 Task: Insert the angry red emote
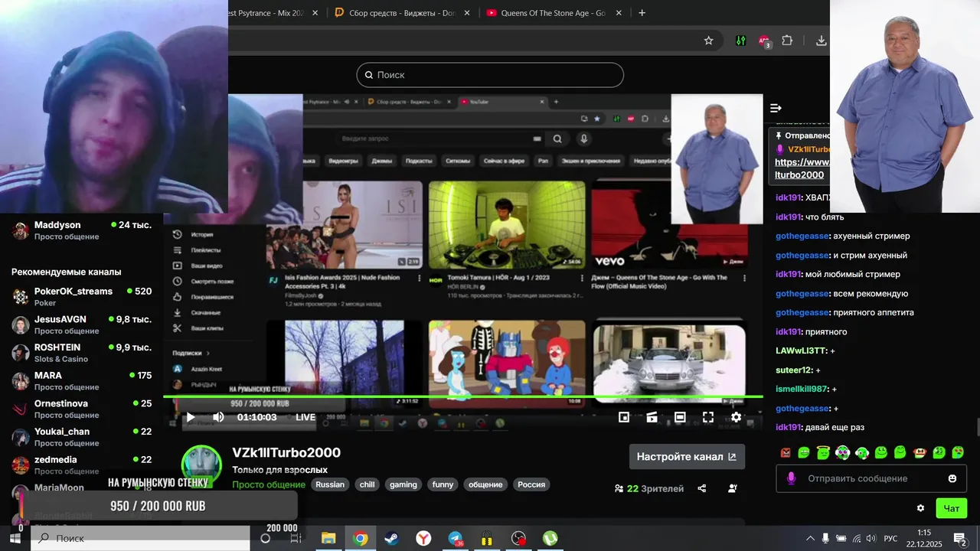point(786,452)
